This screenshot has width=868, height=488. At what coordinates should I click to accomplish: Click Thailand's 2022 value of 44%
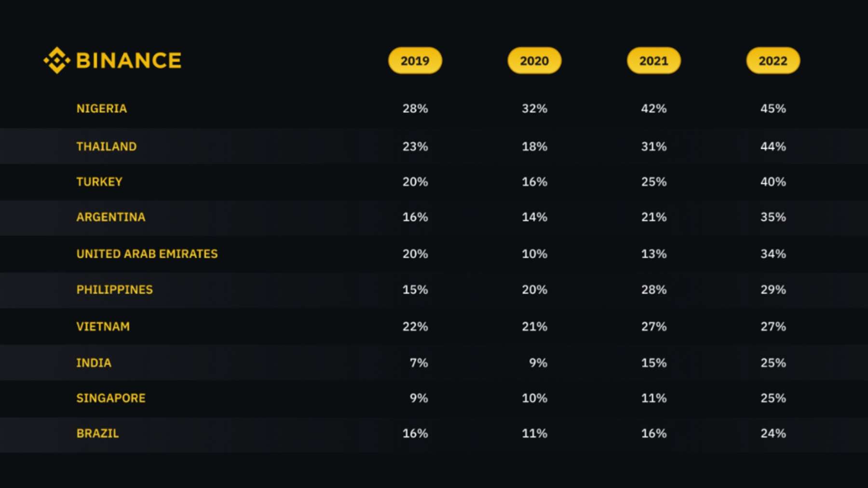773,147
